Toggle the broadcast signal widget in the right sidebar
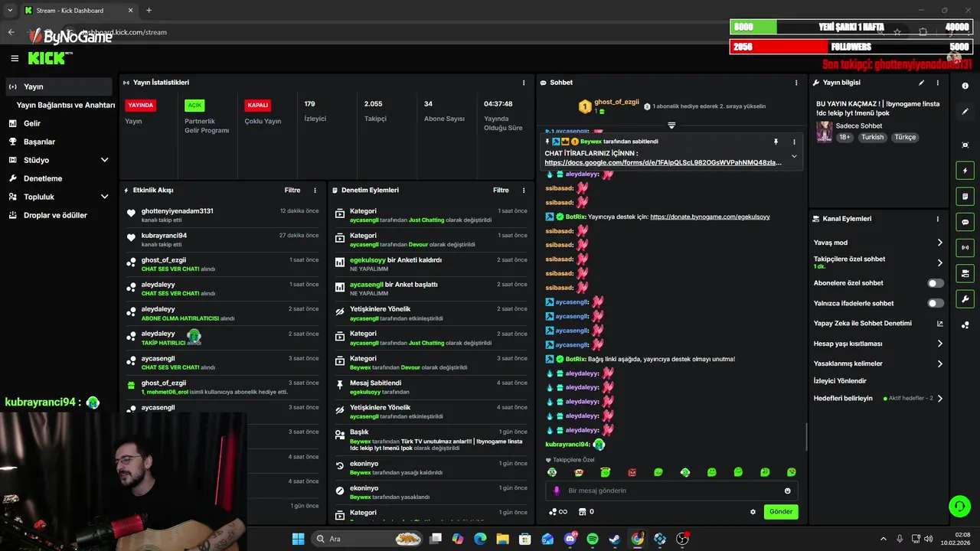Viewport: 980px width, 551px height. [965, 247]
